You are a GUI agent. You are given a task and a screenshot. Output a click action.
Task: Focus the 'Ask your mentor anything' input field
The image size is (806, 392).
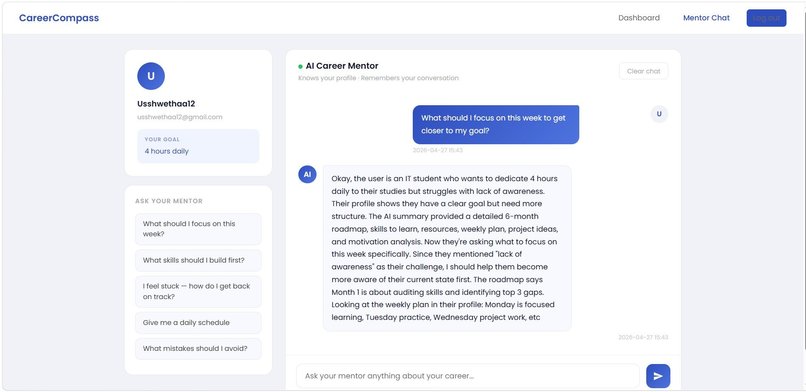point(468,376)
